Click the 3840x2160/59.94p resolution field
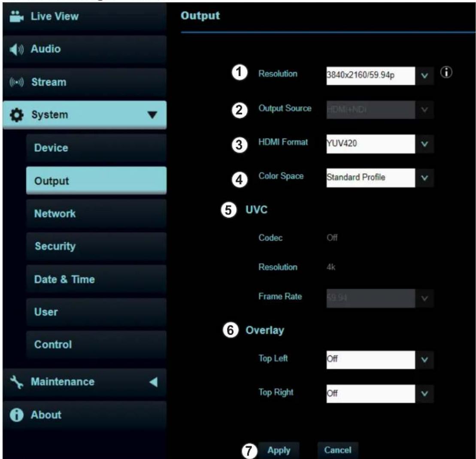The width and height of the screenshot is (476, 459). tap(371, 75)
